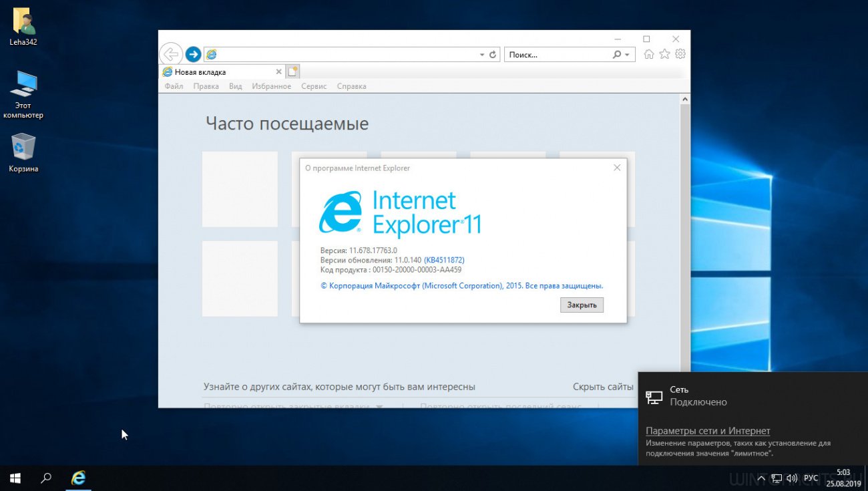Open the Tools gear icon
868x491 pixels.
[680, 54]
